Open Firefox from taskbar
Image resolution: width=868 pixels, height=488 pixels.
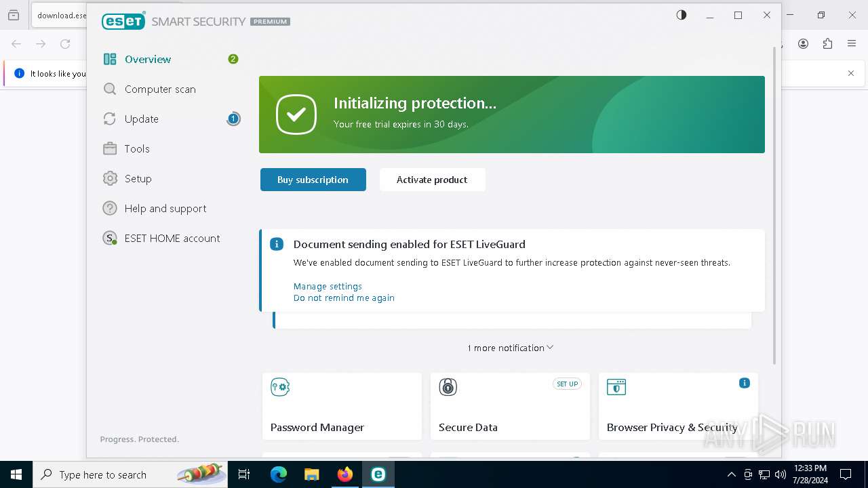pyautogui.click(x=344, y=474)
